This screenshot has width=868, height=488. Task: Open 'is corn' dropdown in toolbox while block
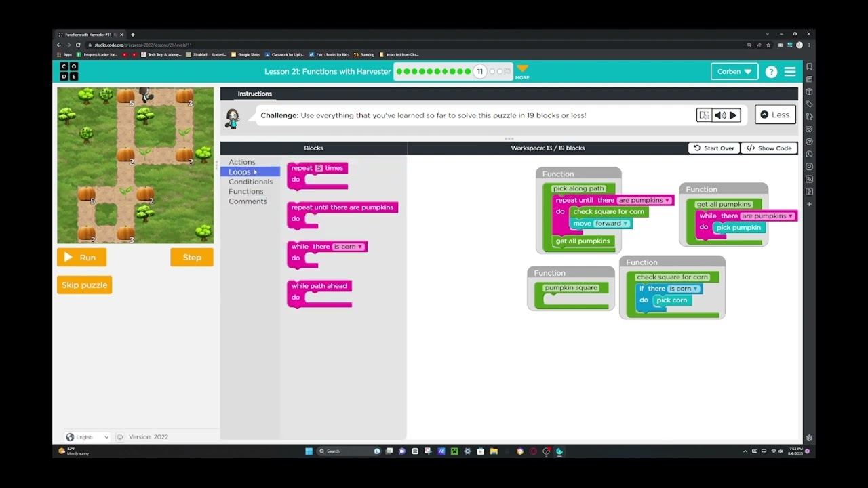[349, 247]
